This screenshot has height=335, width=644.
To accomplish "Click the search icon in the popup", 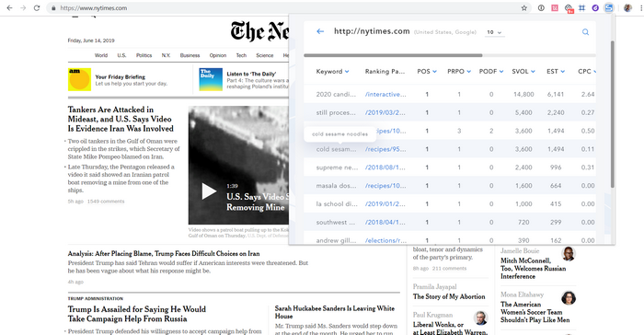I will pyautogui.click(x=585, y=32).
